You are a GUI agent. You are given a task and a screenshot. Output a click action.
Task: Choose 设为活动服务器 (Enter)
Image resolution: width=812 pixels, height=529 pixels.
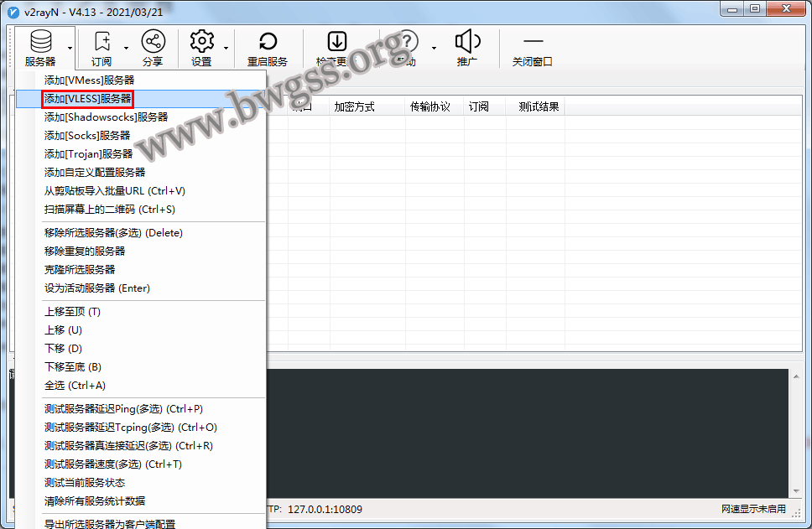click(141, 288)
